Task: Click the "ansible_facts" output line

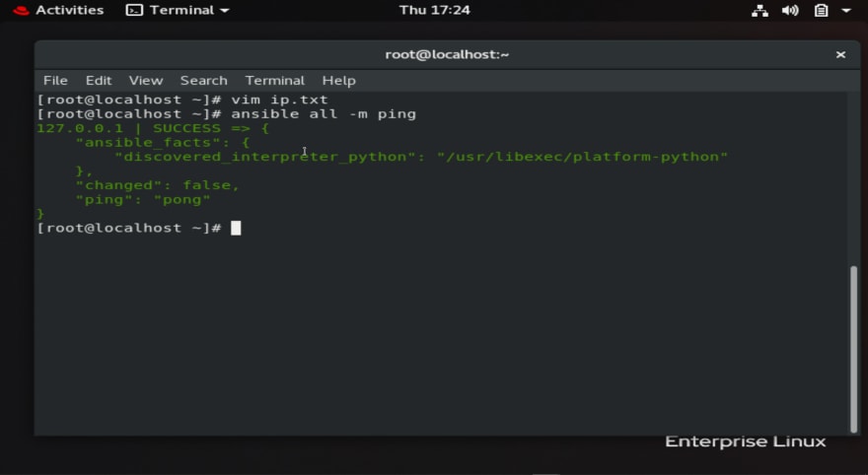Action: (x=163, y=143)
